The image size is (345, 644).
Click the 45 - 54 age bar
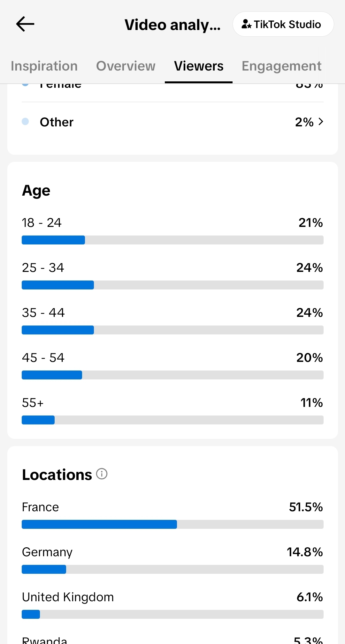[172, 375]
